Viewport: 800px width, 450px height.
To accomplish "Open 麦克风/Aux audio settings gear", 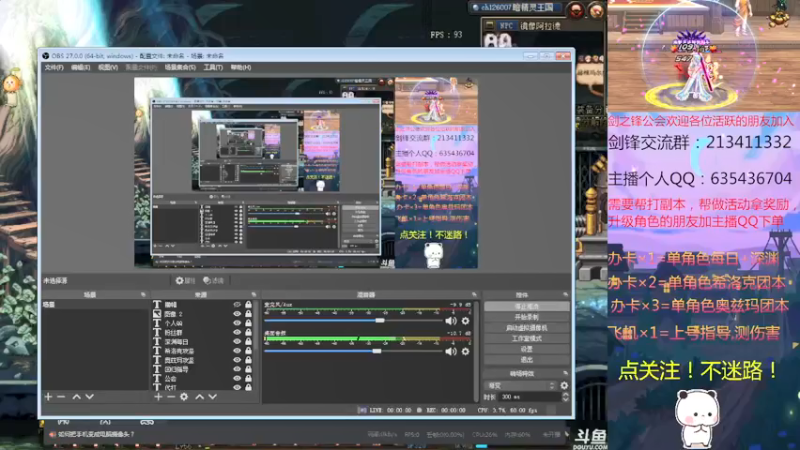I will tap(465, 321).
